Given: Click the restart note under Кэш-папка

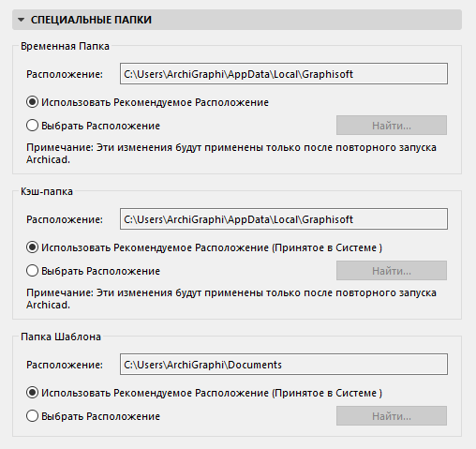Looking at the screenshot, I should (231, 299).
